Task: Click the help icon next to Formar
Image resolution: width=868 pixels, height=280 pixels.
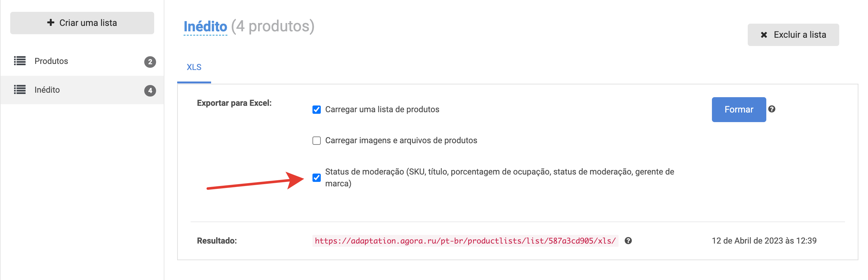Action: (772, 109)
